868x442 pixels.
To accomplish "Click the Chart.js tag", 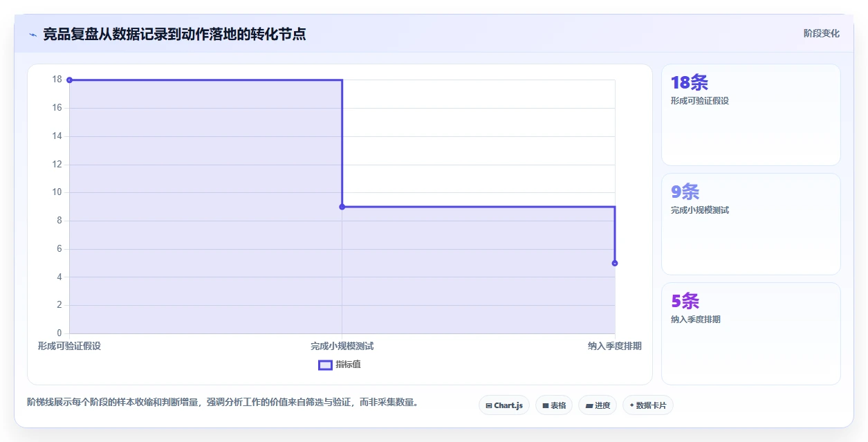I will [504, 405].
